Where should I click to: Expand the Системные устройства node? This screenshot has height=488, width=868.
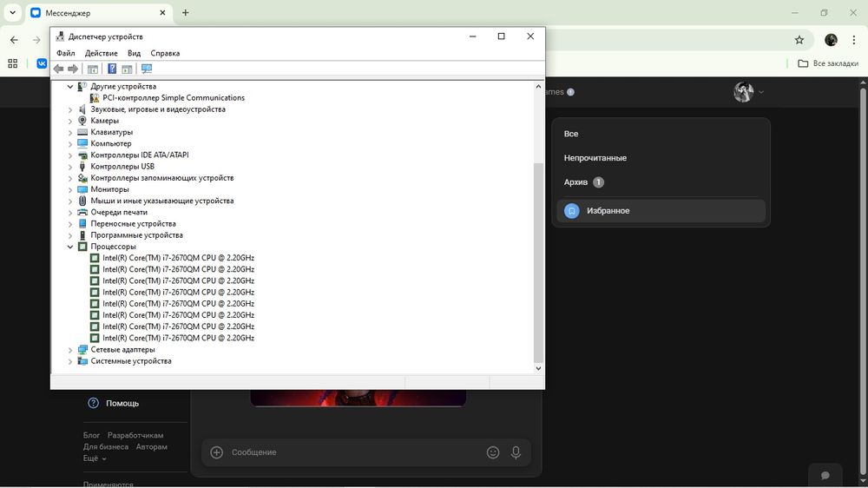tap(70, 361)
